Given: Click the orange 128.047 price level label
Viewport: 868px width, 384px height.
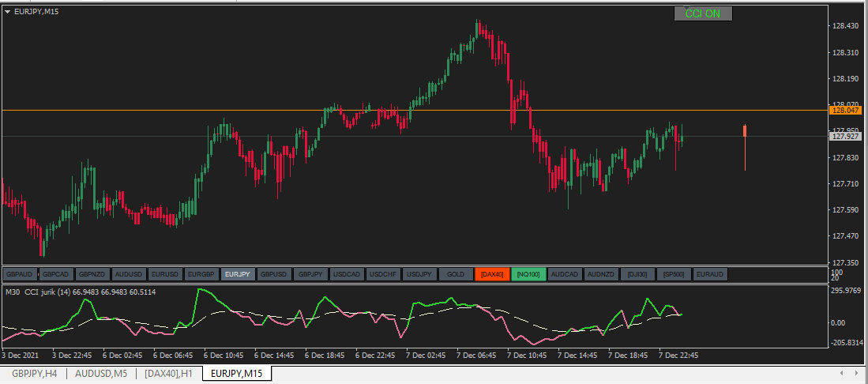Looking at the screenshot, I should (844, 111).
